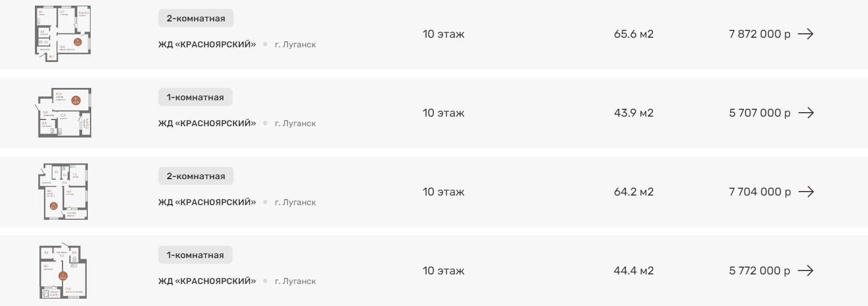Click arrow icon next to 7 872 000 price
The image size is (868, 306).
[x=805, y=34]
